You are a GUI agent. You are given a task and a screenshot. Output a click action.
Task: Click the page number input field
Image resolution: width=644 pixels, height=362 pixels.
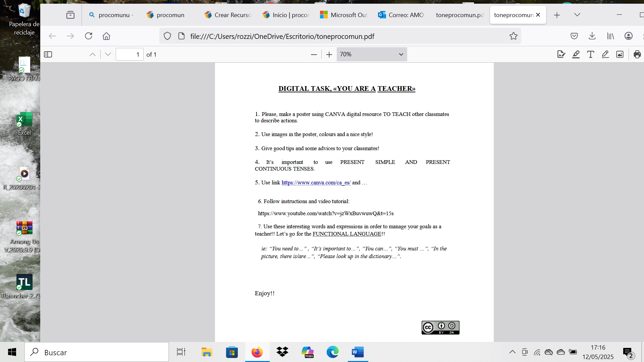[x=129, y=54]
